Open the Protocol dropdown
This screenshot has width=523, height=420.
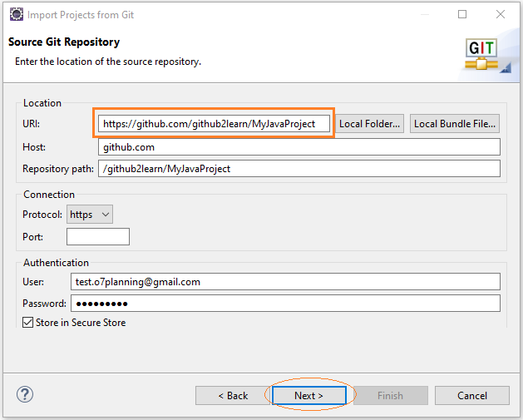point(90,215)
